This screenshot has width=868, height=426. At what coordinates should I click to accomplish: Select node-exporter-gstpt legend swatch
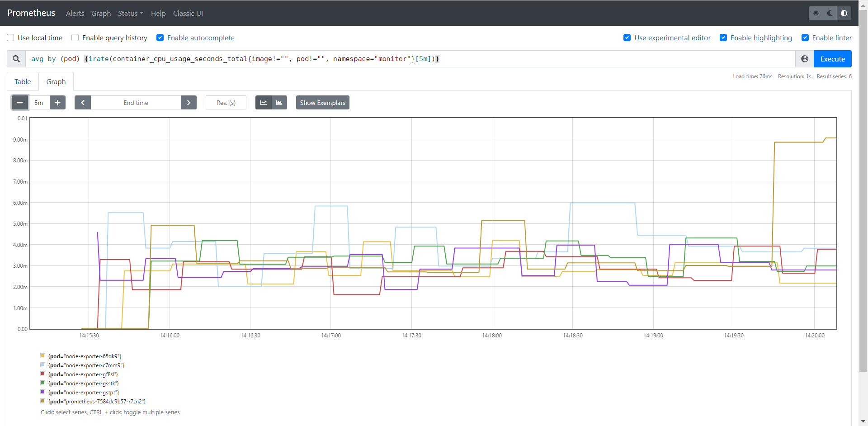pos(43,392)
